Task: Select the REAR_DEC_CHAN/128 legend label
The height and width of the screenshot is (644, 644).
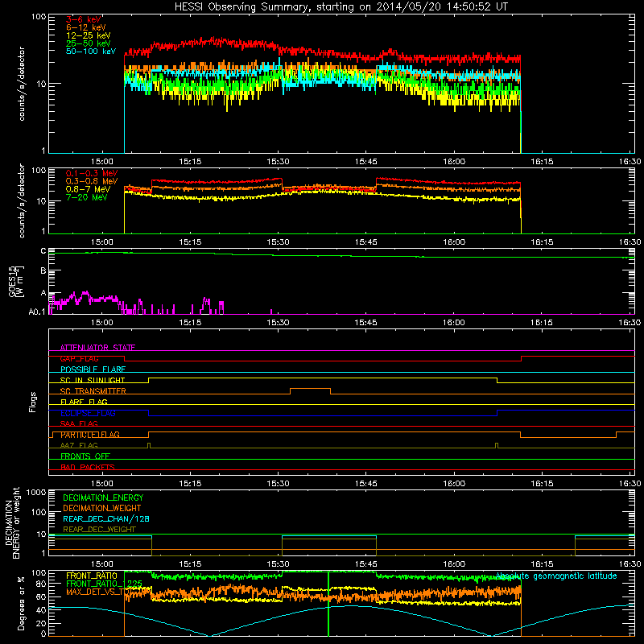Action: [106, 518]
